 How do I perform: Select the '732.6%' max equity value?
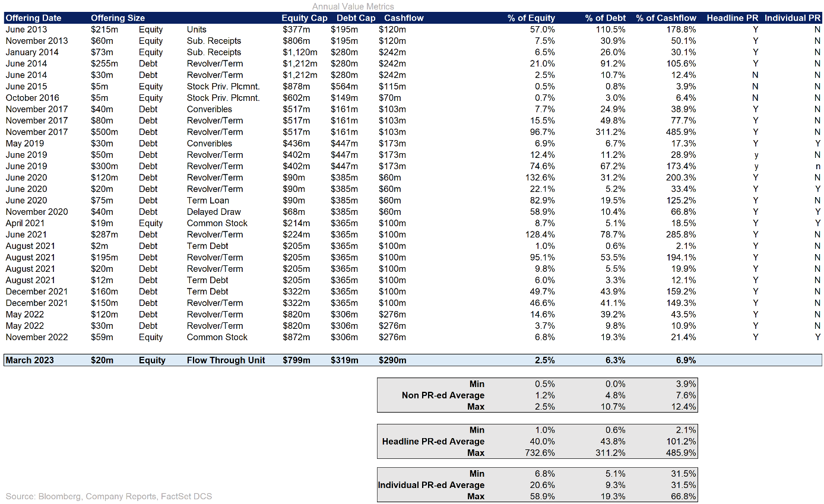point(541,453)
